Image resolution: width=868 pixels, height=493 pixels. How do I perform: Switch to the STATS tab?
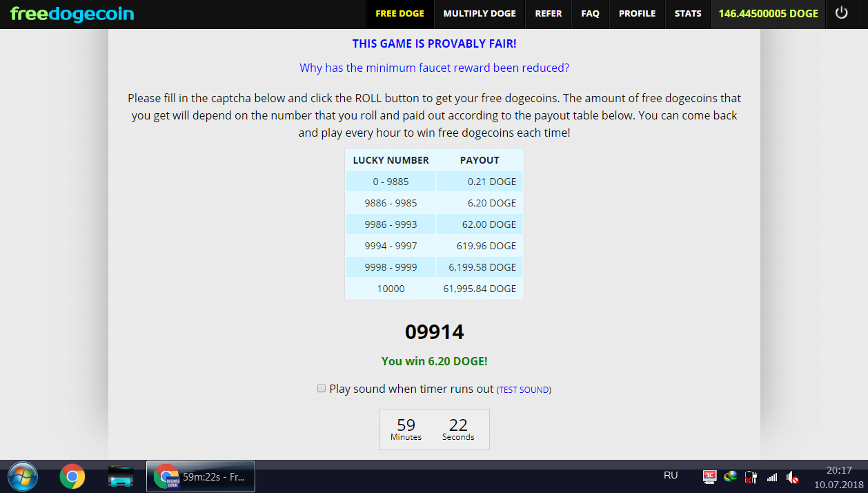[x=688, y=14]
